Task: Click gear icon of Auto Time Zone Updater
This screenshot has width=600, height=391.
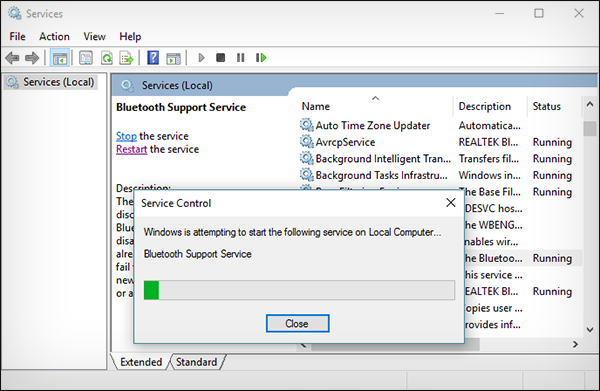Action: (307, 125)
